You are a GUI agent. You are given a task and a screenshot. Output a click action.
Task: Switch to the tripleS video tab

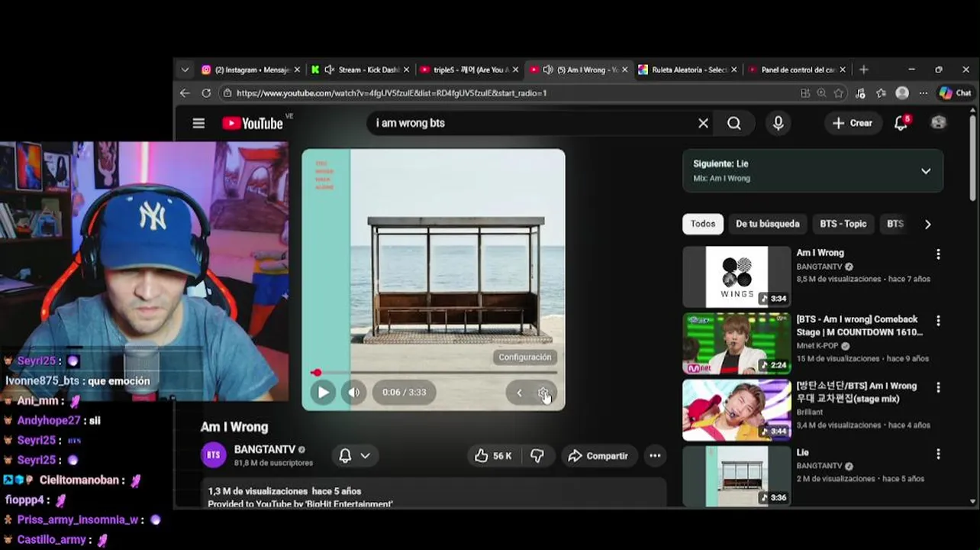pos(469,70)
